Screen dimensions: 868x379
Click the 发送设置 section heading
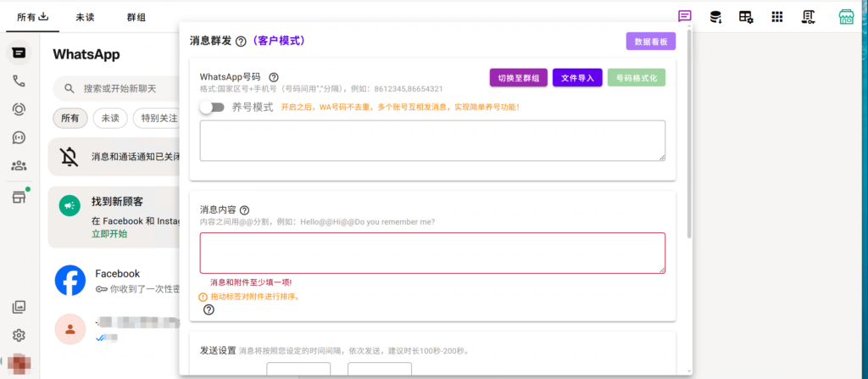218,351
